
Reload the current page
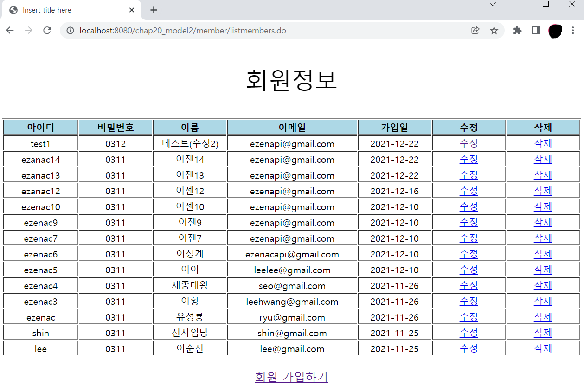[47, 31]
